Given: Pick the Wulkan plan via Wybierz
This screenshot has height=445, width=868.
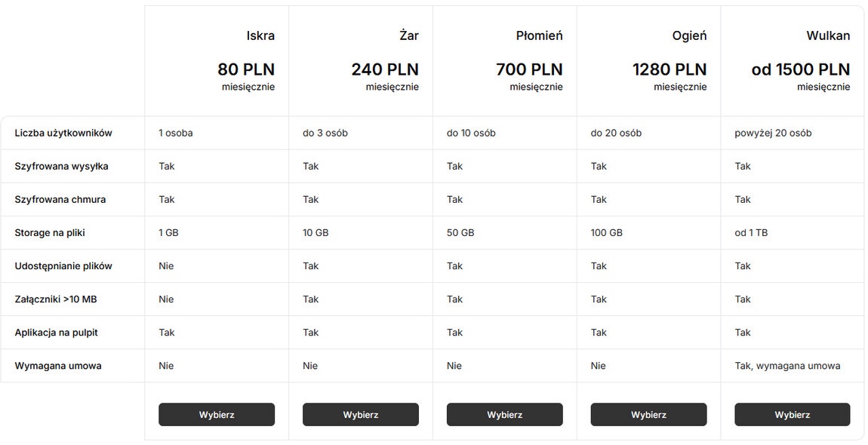Looking at the screenshot, I should 792,414.
